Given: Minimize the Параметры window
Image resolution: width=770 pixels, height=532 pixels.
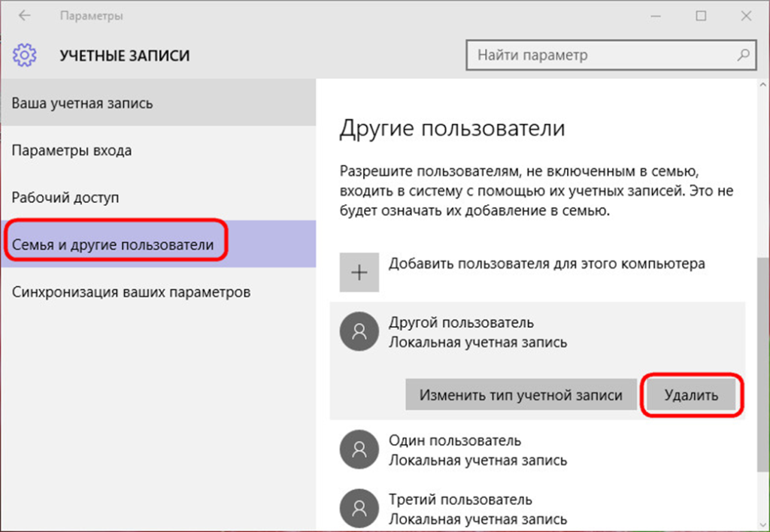Looking at the screenshot, I should click(656, 16).
